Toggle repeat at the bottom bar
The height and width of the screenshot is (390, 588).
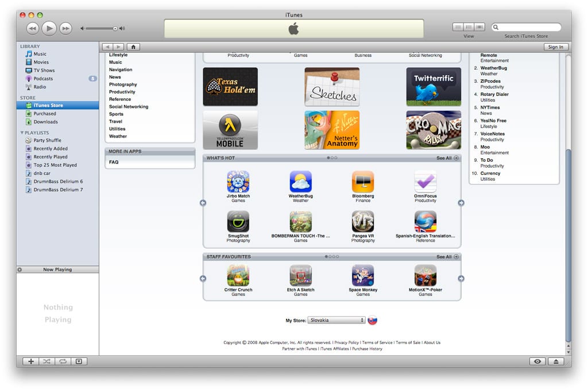click(63, 361)
